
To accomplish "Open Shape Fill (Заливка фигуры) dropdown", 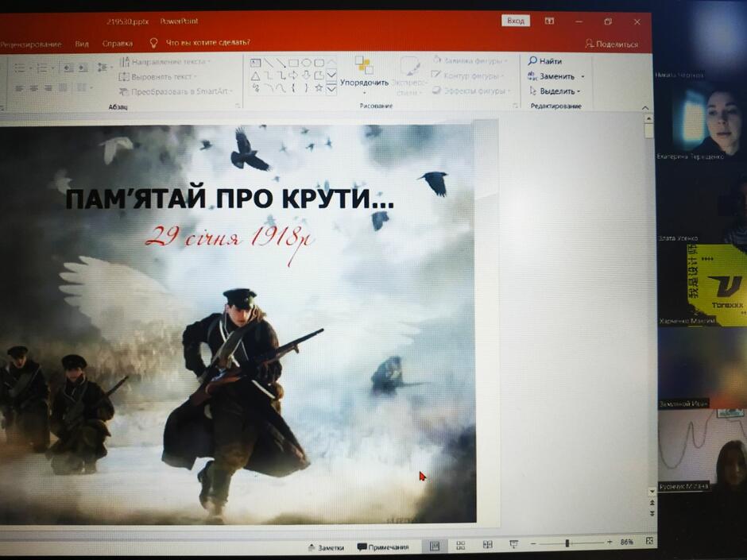I will [x=470, y=60].
